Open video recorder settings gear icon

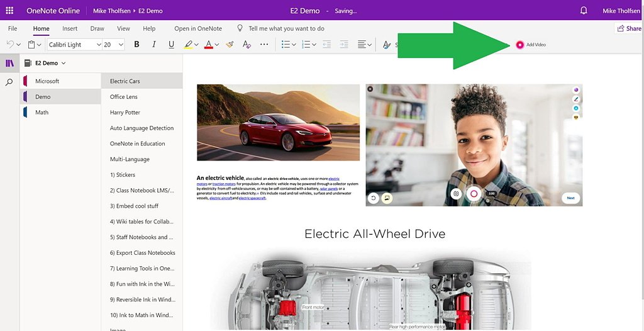(456, 194)
